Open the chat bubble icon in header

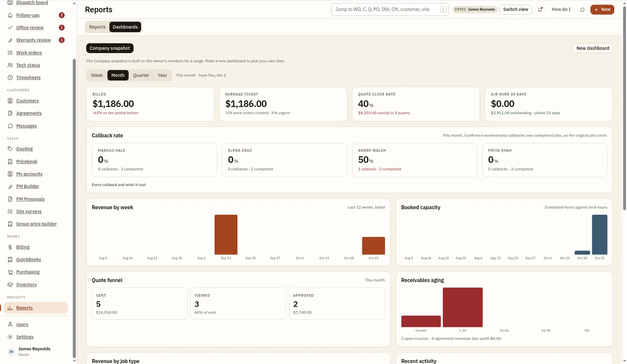pyautogui.click(x=582, y=9)
